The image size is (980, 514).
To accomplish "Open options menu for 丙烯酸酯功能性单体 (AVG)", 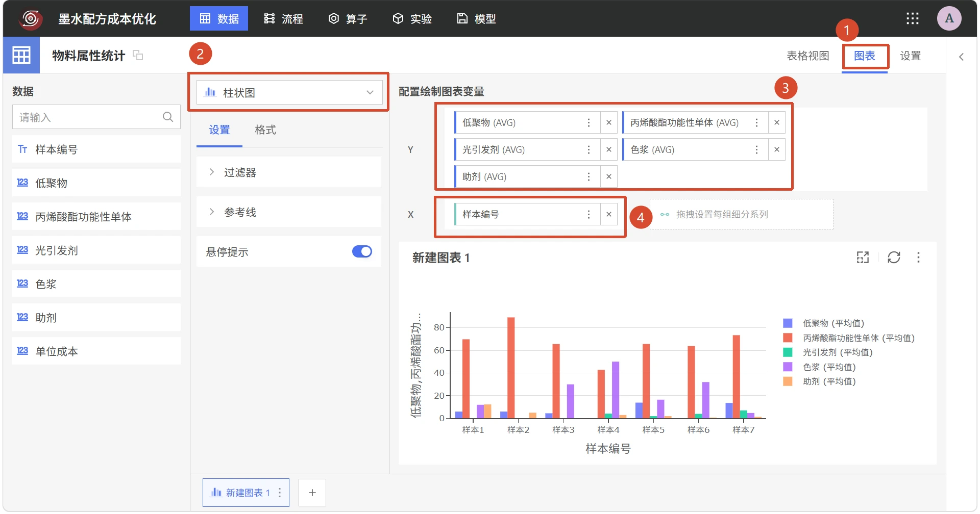I will coord(756,122).
